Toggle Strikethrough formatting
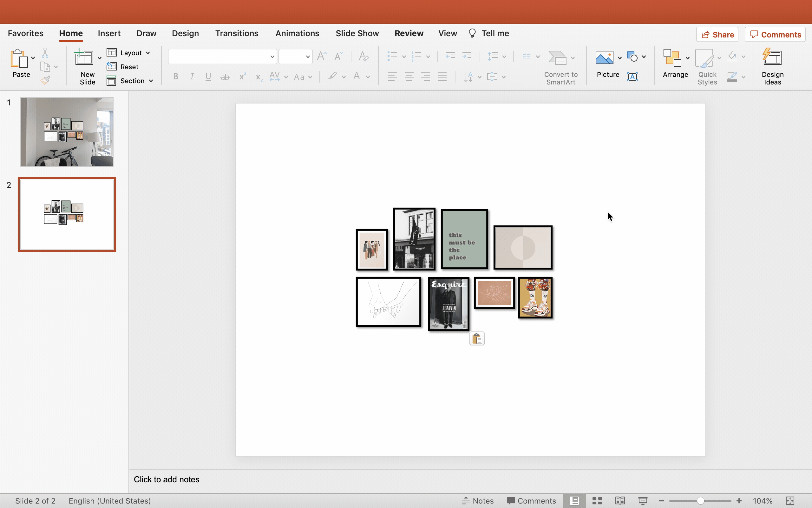Viewport: 812px width, 508px height. point(225,77)
